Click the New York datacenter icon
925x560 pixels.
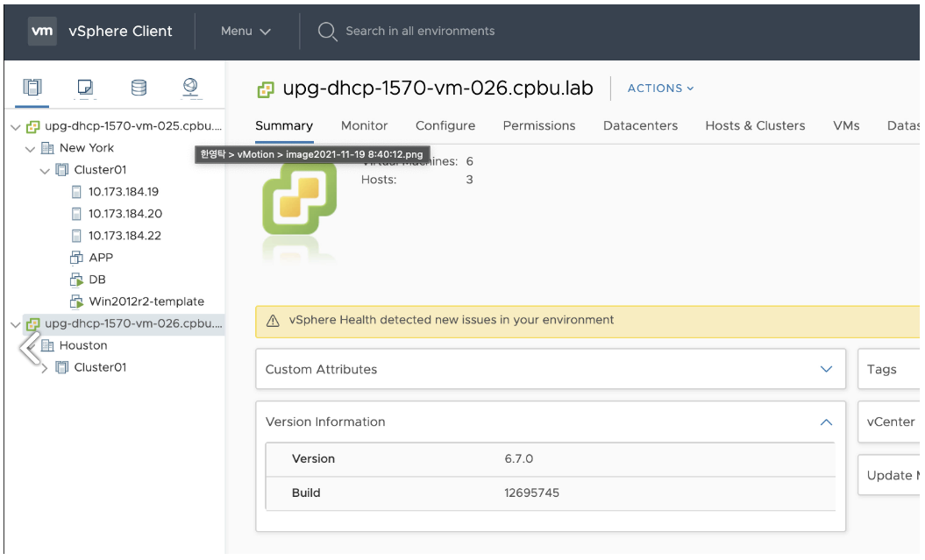(x=47, y=148)
